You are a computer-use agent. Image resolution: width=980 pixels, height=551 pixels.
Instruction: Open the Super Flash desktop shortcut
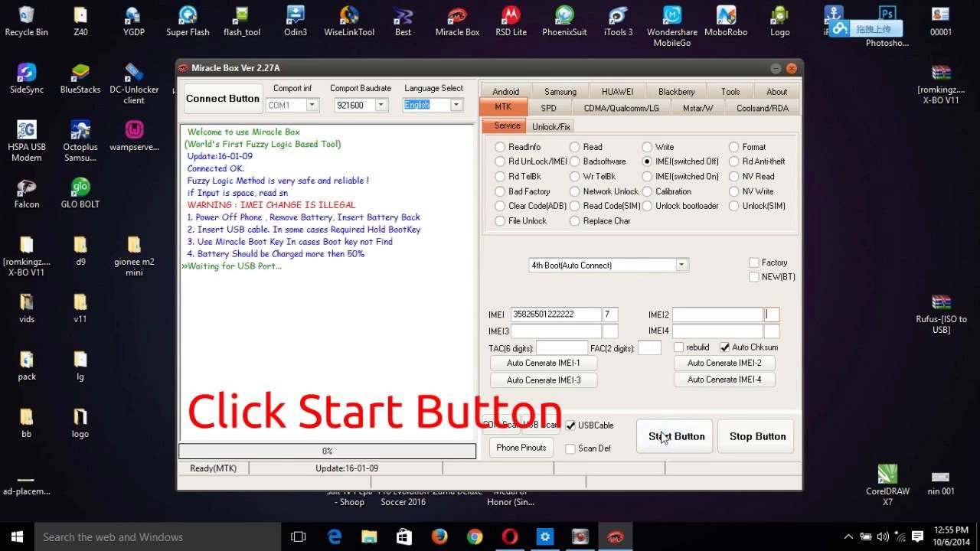tap(188, 21)
